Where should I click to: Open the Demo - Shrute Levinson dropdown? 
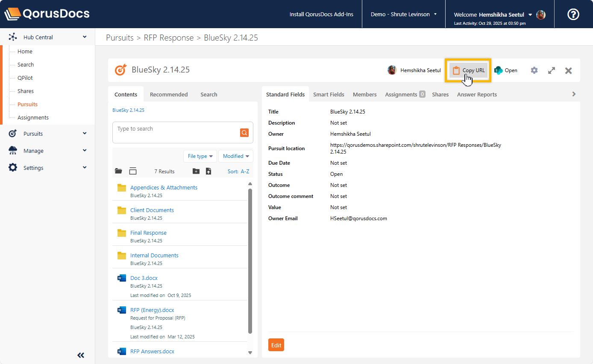coord(403,15)
